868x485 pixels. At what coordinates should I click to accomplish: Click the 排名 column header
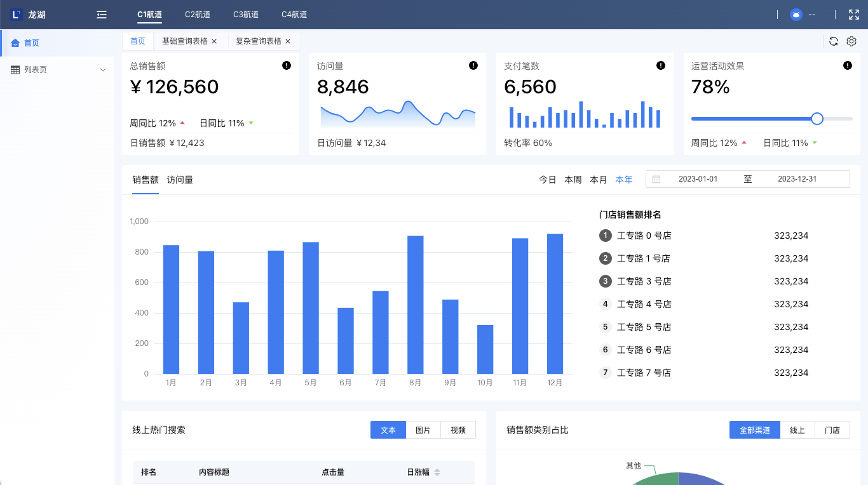pyautogui.click(x=149, y=472)
